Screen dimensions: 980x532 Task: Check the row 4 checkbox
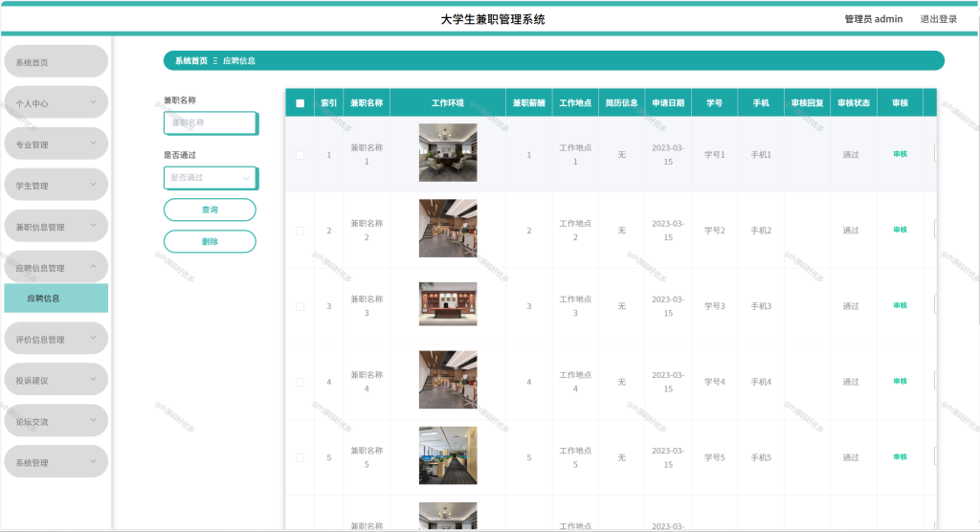[x=300, y=382]
